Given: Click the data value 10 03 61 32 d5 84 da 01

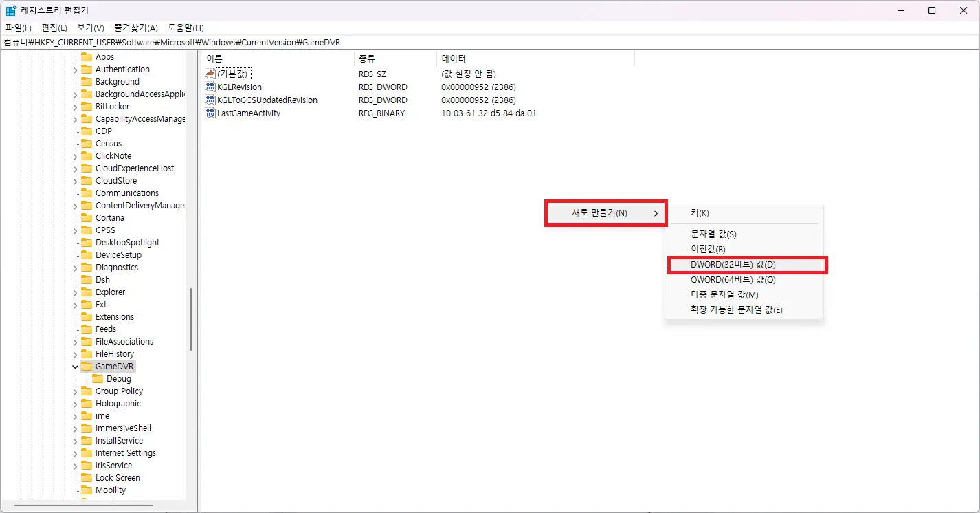Looking at the screenshot, I should click(489, 113).
